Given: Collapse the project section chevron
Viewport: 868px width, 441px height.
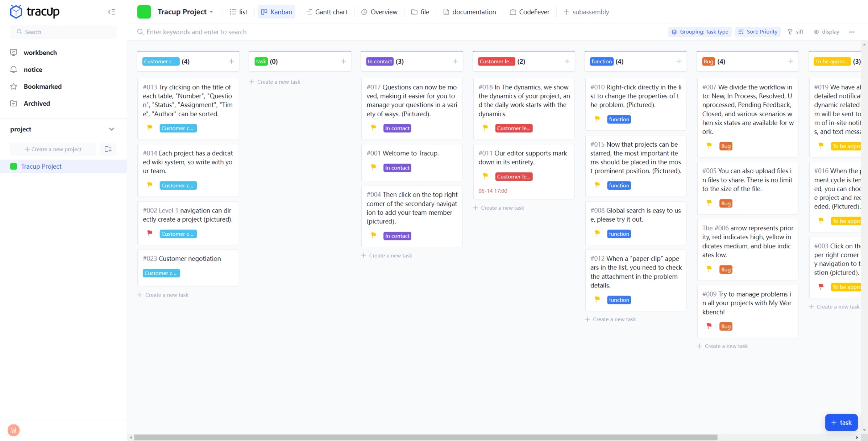Looking at the screenshot, I should [x=111, y=129].
